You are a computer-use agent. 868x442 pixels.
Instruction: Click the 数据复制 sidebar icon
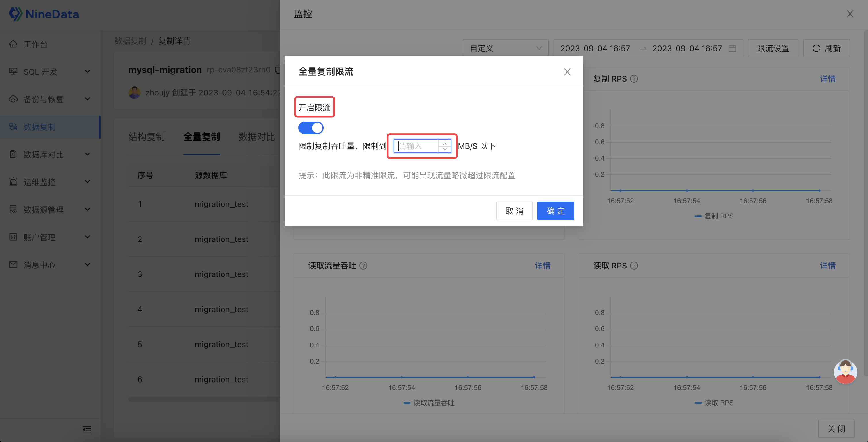(13, 127)
